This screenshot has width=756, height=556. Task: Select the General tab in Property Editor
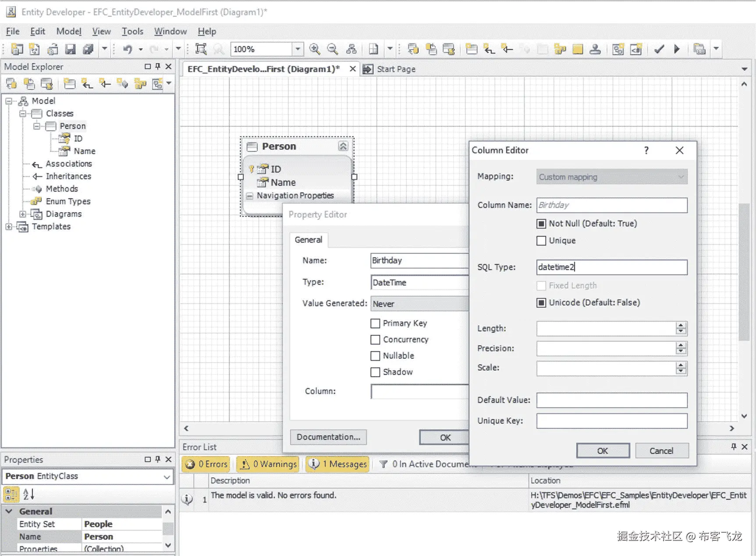pyautogui.click(x=309, y=240)
